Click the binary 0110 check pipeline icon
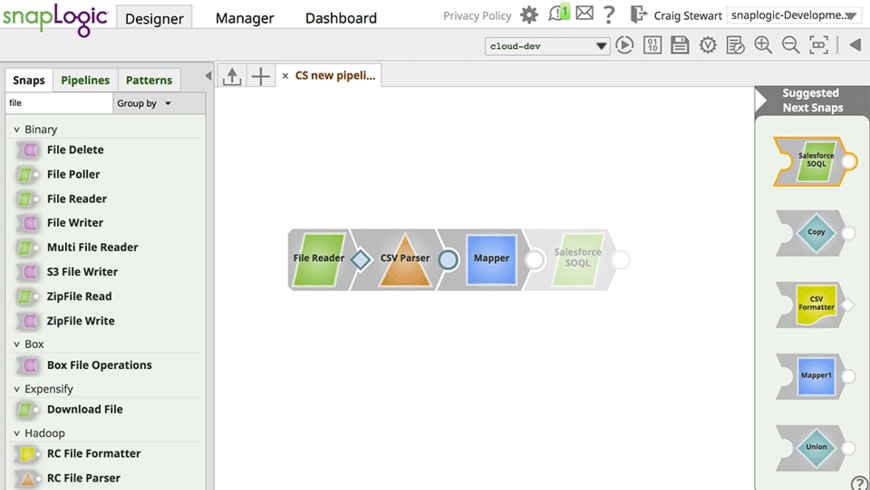Screen dimensions: 870x490 pos(652,45)
